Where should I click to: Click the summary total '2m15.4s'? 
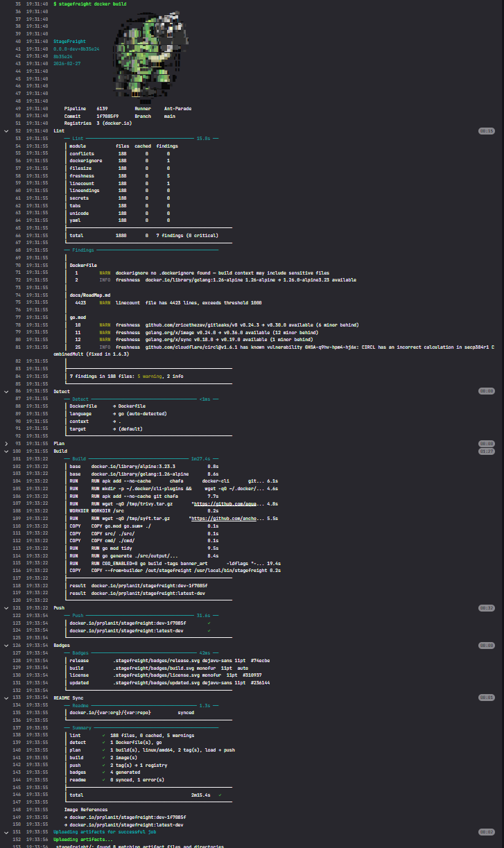203,795
